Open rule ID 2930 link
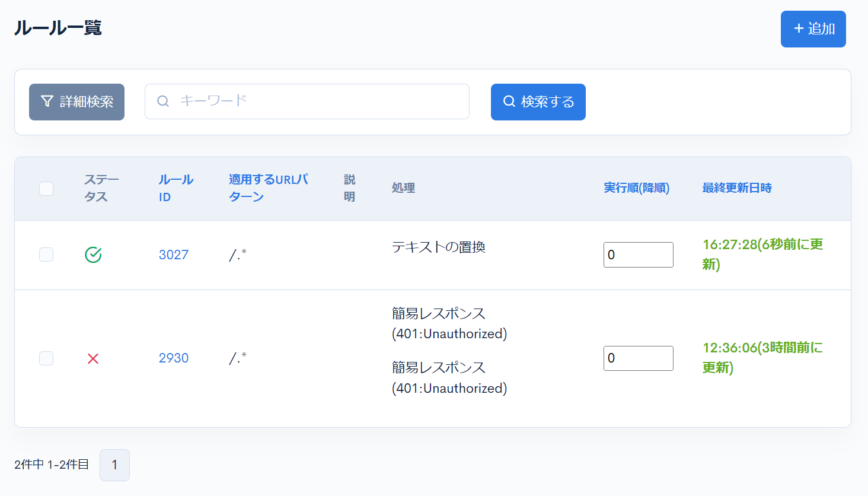The height and width of the screenshot is (496, 868). pyautogui.click(x=174, y=358)
